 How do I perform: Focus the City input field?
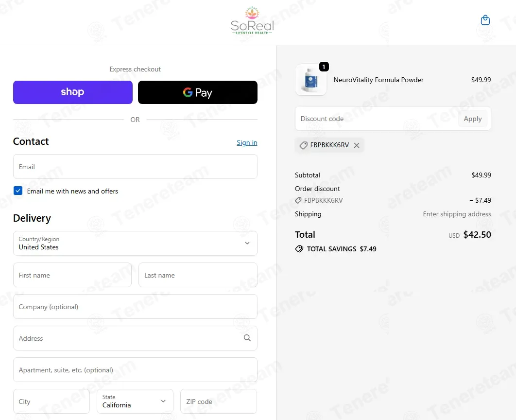52,401
